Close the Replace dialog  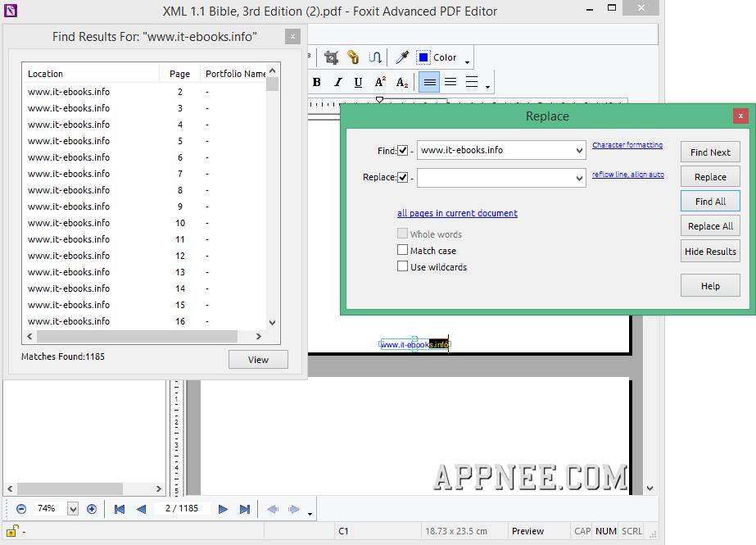740,116
